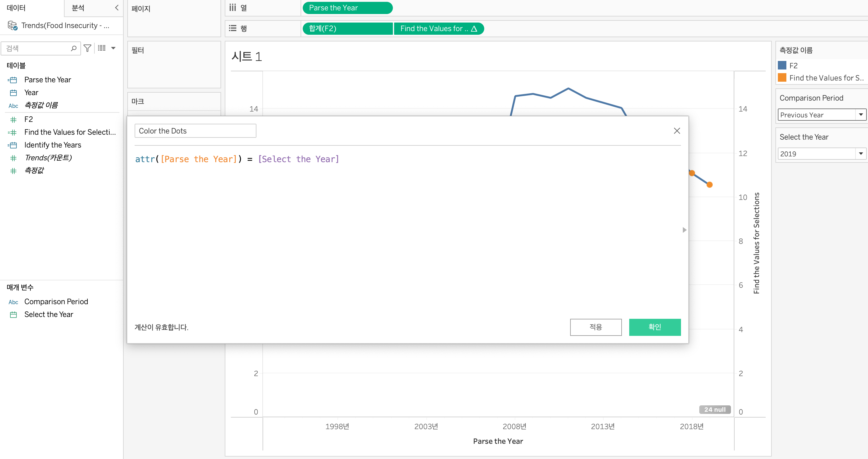The width and height of the screenshot is (868, 459).
Task: Click the calendar icon for Select the Year parameter
Action: [x=13, y=315]
